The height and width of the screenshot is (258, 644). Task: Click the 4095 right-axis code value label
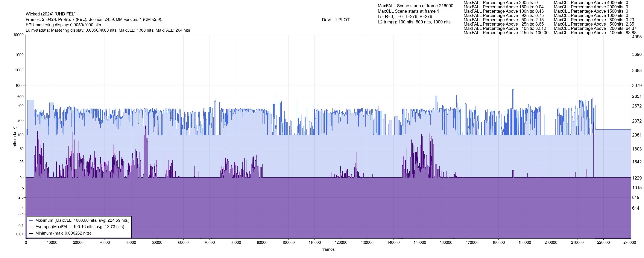pos(637,37)
